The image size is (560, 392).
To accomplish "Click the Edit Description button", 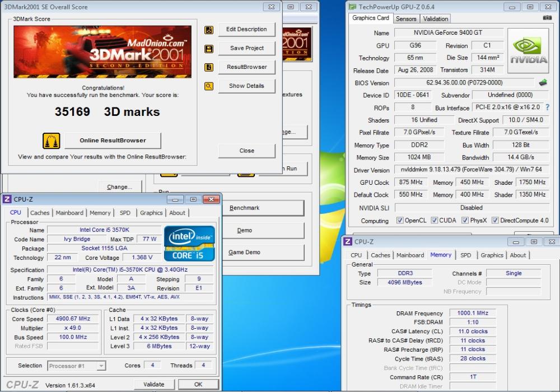I will coord(246,29).
